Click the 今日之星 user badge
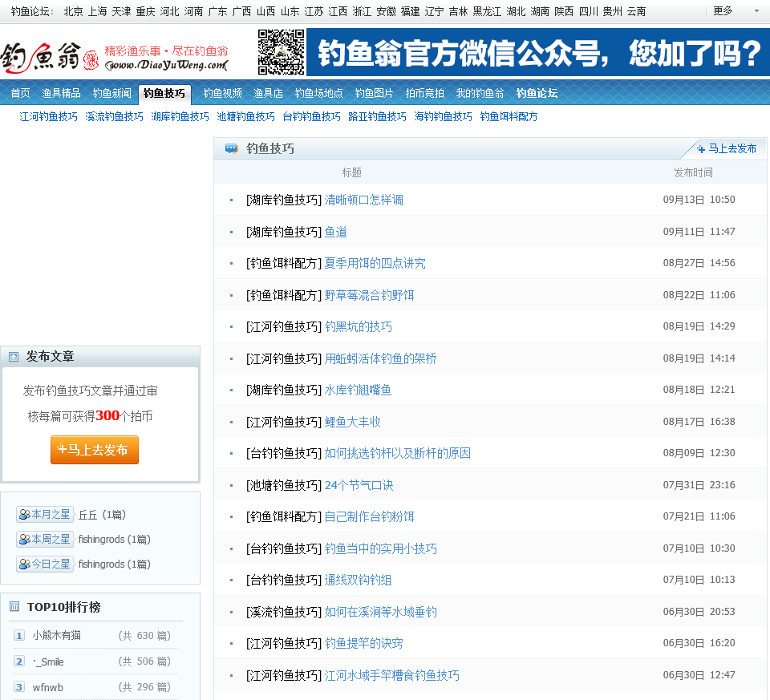 pos(45,564)
